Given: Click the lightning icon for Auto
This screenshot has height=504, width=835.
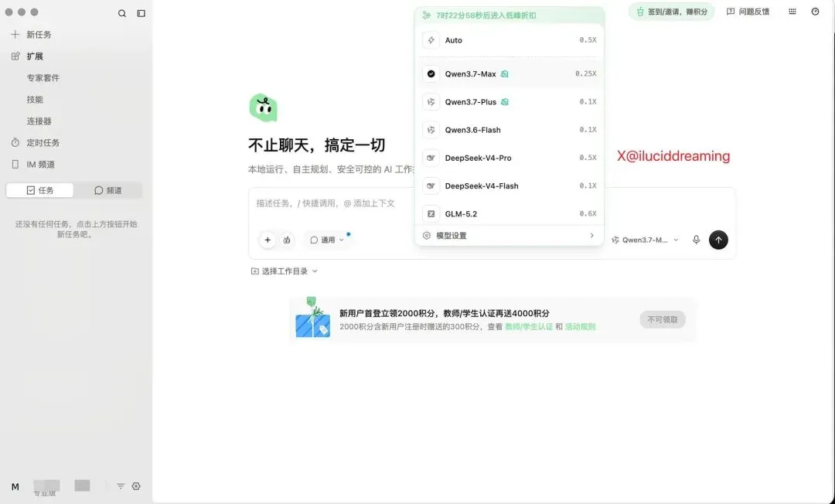Looking at the screenshot, I should [x=431, y=40].
